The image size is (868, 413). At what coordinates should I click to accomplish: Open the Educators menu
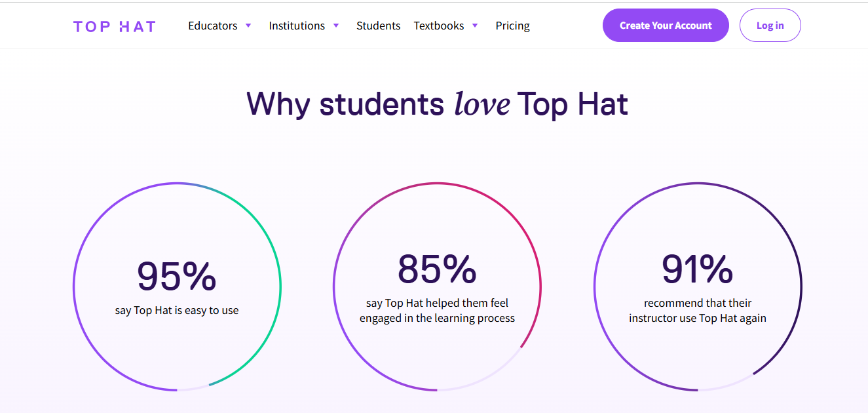[x=213, y=26]
